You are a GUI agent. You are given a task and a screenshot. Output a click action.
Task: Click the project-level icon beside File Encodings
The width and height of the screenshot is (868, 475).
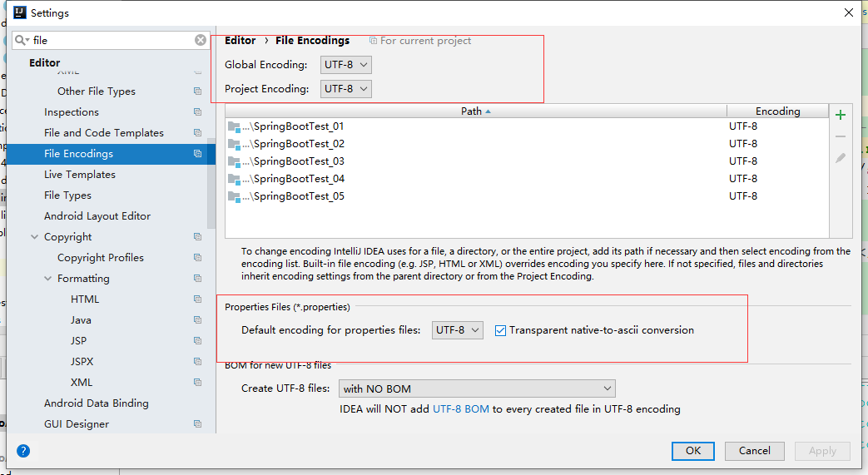click(x=197, y=153)
